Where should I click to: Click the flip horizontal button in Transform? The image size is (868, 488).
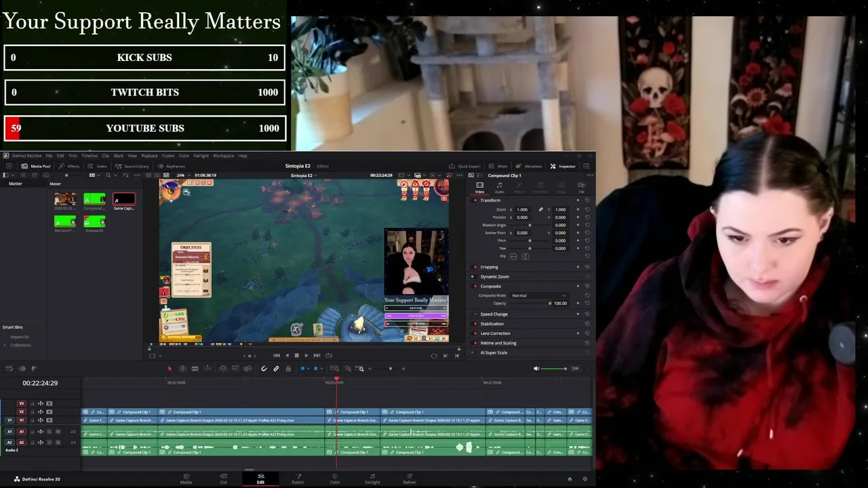tap(513, 256)
